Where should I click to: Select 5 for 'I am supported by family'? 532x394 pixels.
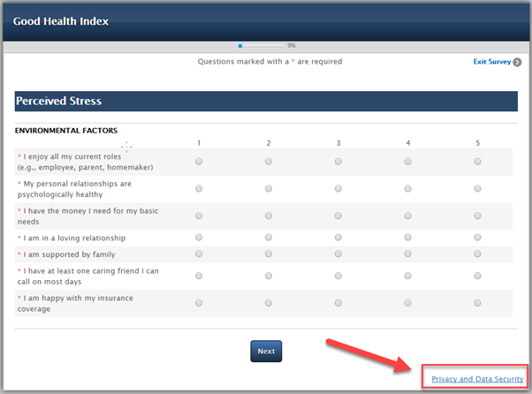point(477,254)
